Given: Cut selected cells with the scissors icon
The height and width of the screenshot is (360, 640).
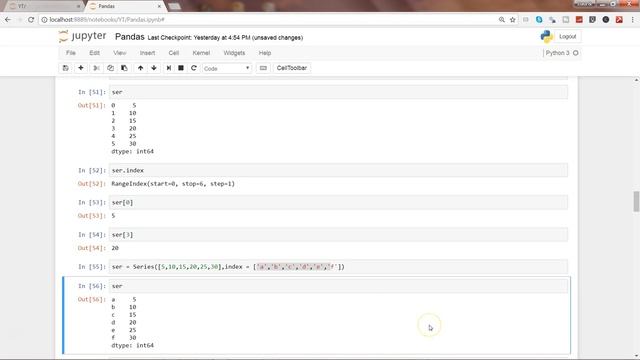Looking at the screenshot, I should click(96, 68).
